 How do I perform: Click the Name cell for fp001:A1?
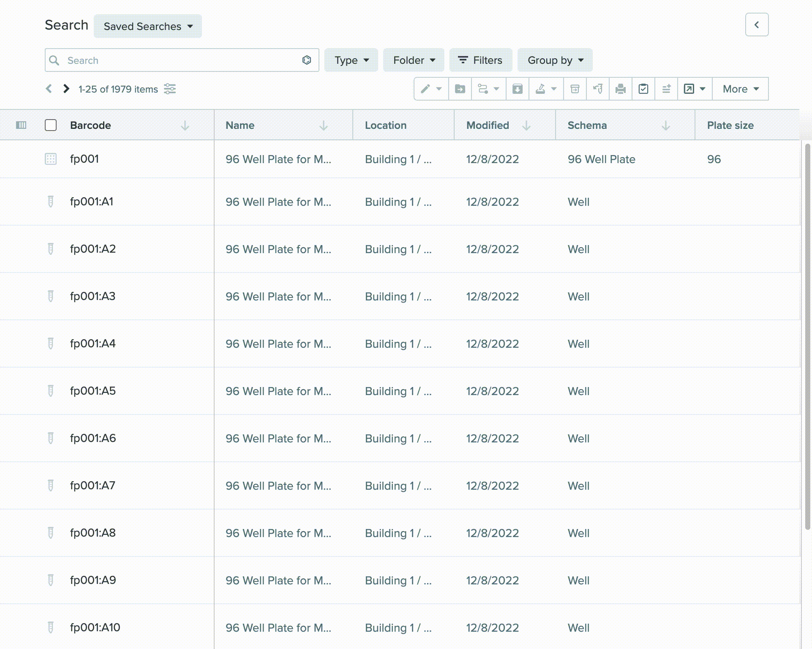pyautogui.click(x=278, y=202)
